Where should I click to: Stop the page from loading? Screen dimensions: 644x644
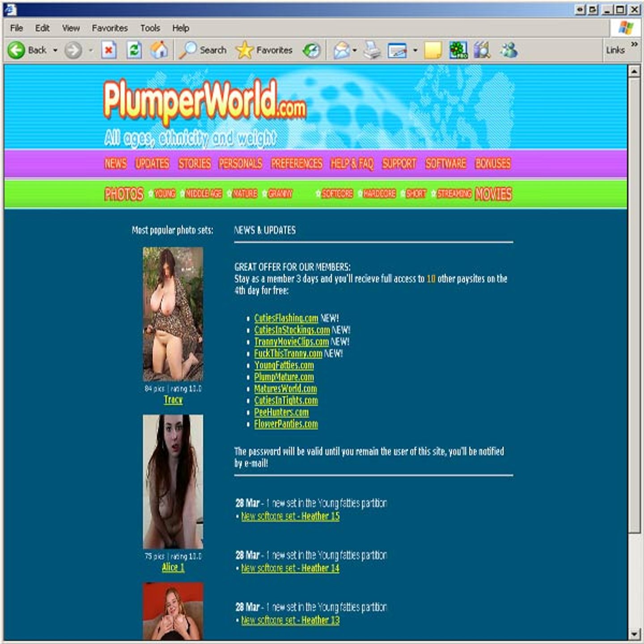pyautogui.click(x=109, y=50)
